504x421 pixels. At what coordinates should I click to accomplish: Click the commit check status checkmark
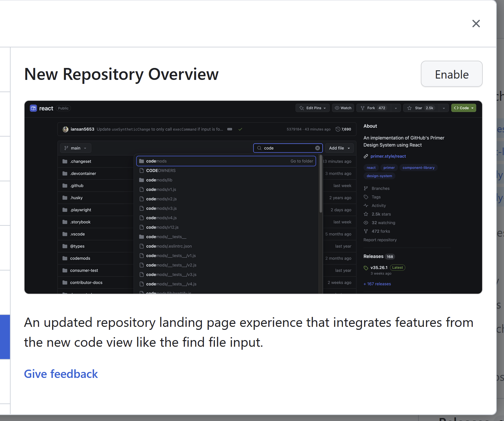point(240,129)
